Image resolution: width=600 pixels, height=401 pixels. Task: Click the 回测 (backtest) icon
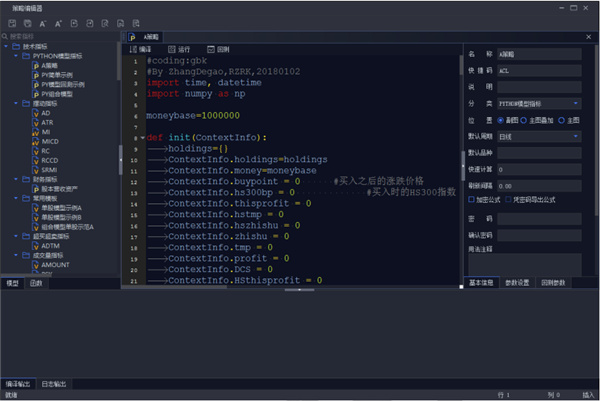pyautogui.click(x=210, y=48)
